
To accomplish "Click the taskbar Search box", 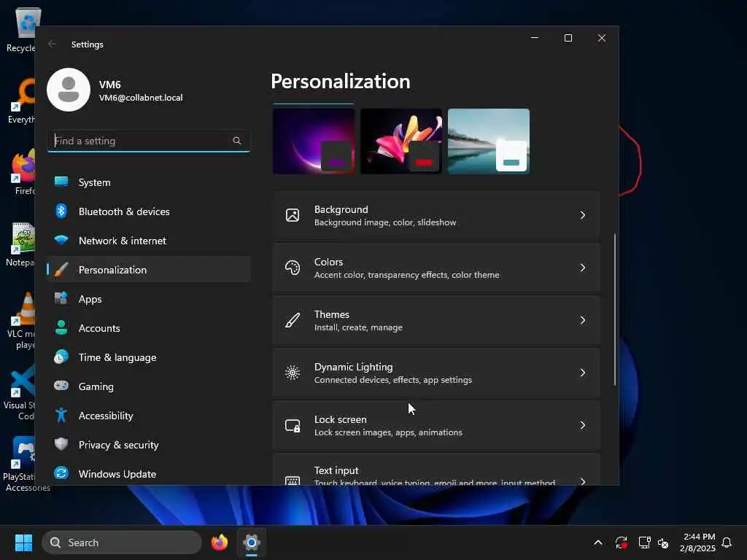I will coord(122,542).
